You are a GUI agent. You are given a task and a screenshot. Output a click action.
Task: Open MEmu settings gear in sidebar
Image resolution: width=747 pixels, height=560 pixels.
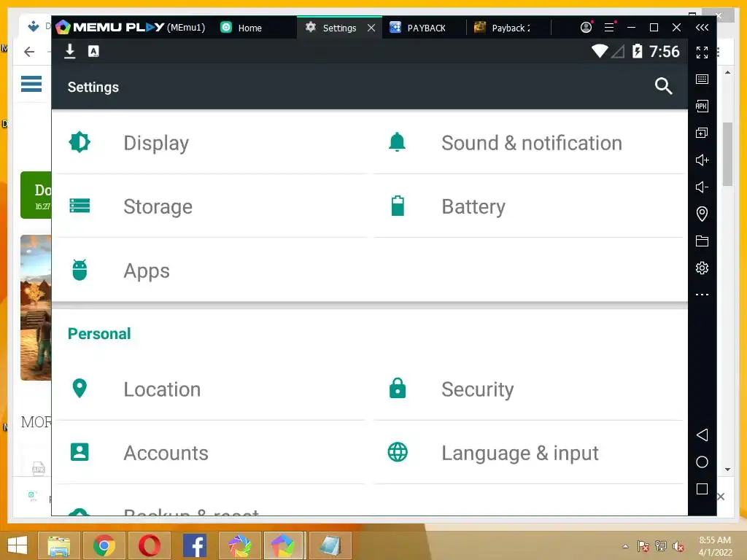(702, 268)
